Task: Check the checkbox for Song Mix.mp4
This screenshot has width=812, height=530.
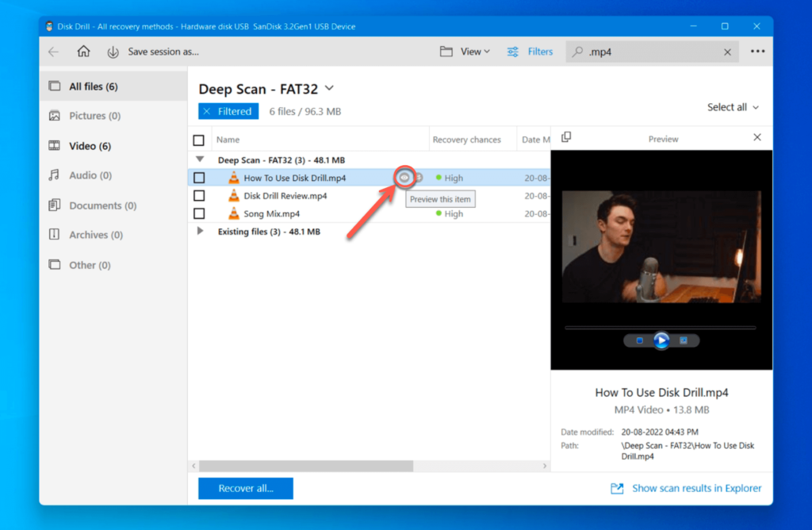Action: click(x=198, y=213)
